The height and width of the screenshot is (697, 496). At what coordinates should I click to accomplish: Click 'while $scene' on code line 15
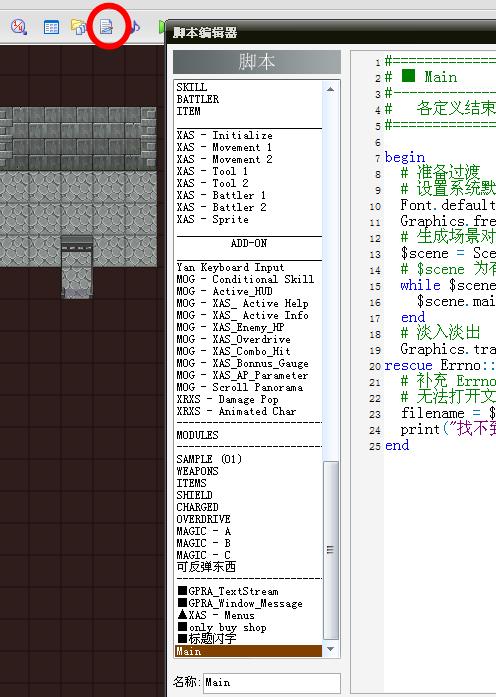(448, 285)
